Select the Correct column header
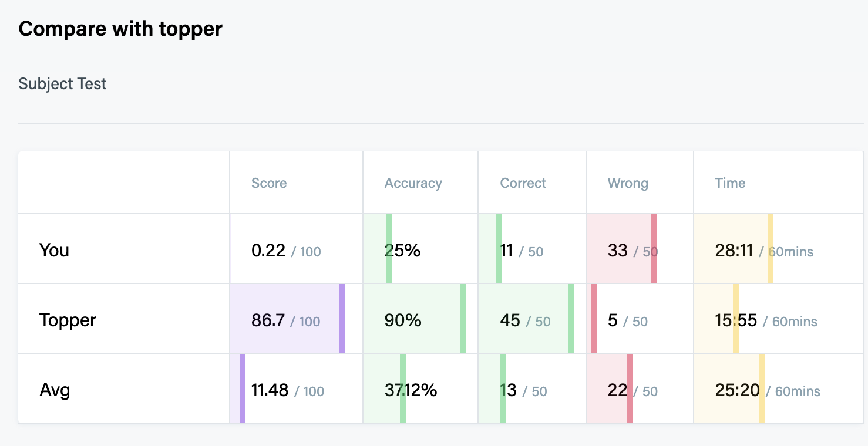Screen dimensions: 868x446 click(523, 183)
